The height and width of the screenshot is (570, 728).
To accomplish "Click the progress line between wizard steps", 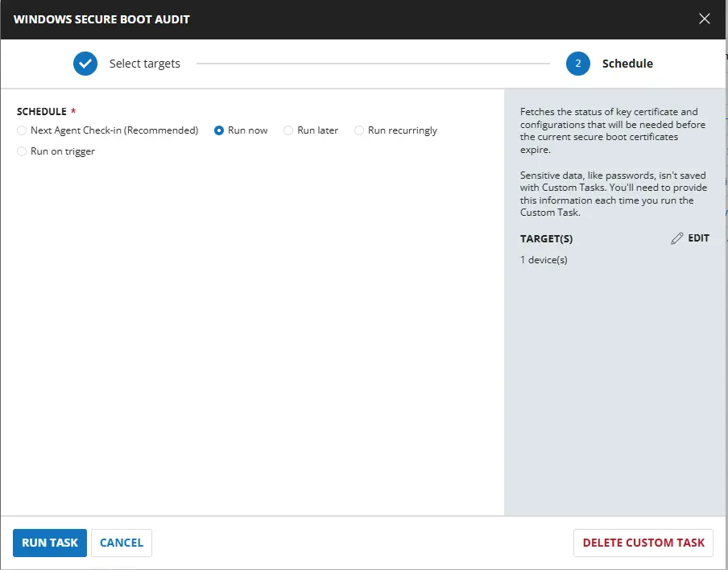I will click(373, 64).
